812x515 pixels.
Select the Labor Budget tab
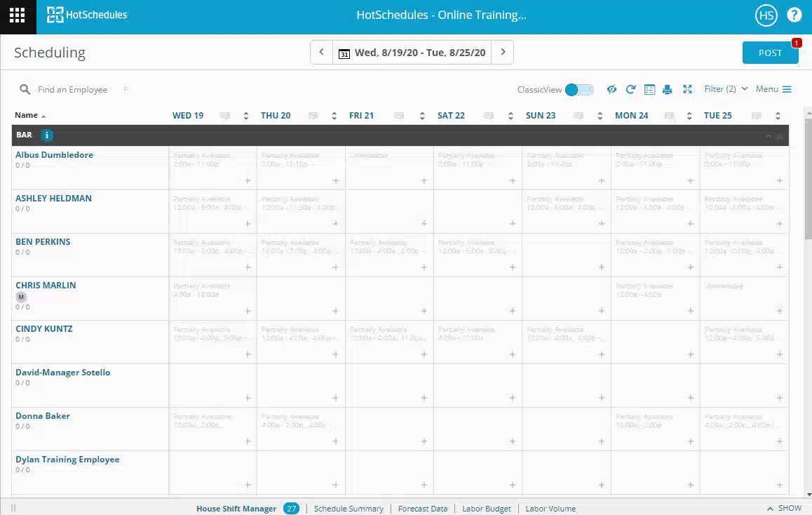486,509
